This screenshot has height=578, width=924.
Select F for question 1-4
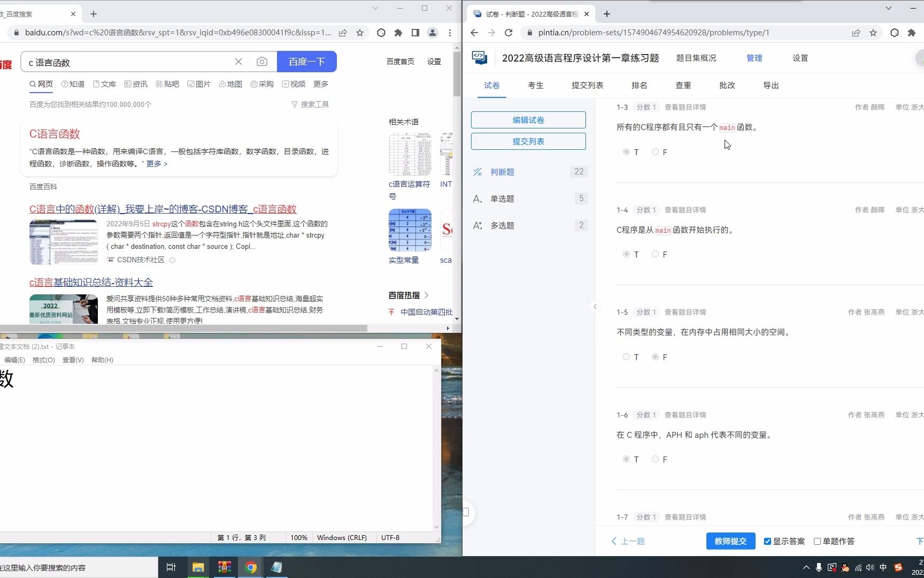[x=655, y=254]
